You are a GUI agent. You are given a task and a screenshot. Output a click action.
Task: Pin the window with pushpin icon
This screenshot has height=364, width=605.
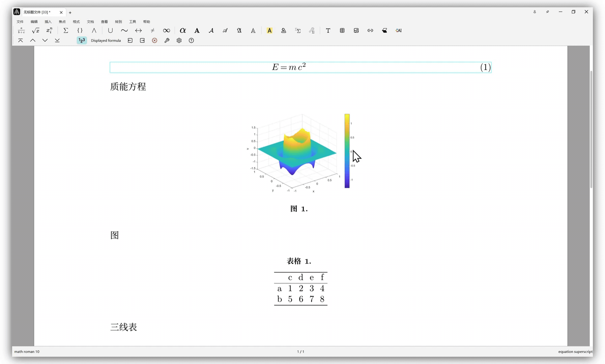[547, 12]
